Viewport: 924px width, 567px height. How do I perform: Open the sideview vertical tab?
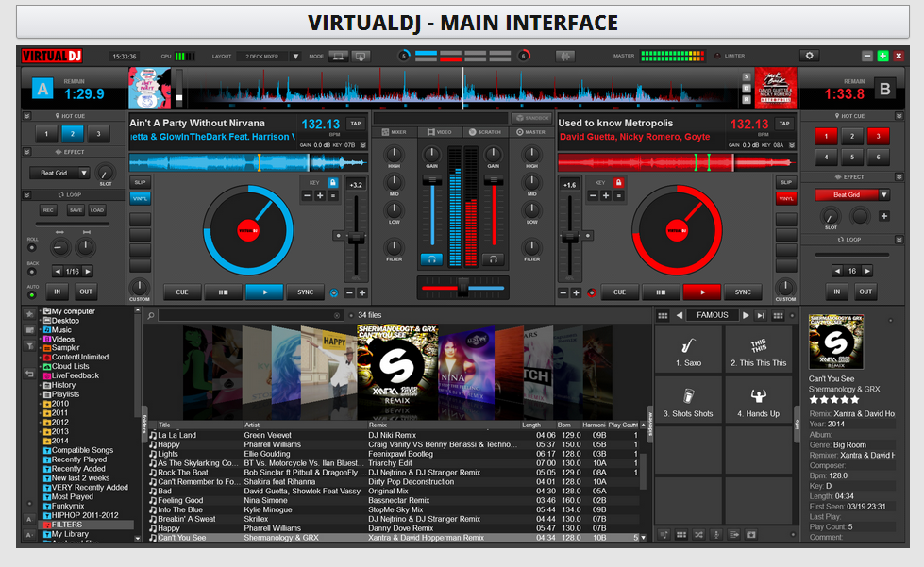tap(650, 424)
